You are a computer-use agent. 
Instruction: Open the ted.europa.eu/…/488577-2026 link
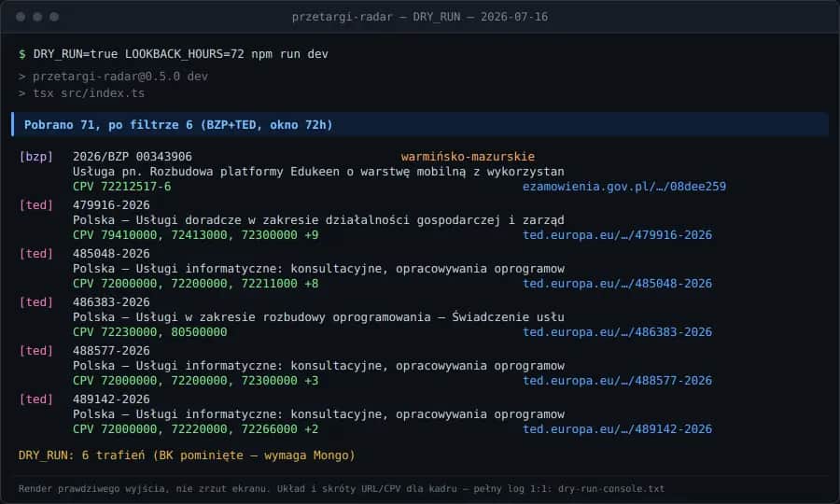617,381
